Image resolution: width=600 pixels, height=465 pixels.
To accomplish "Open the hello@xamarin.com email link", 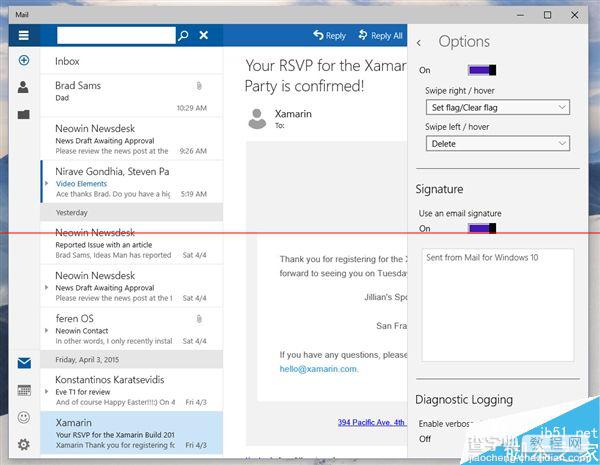I will (318, 369).
